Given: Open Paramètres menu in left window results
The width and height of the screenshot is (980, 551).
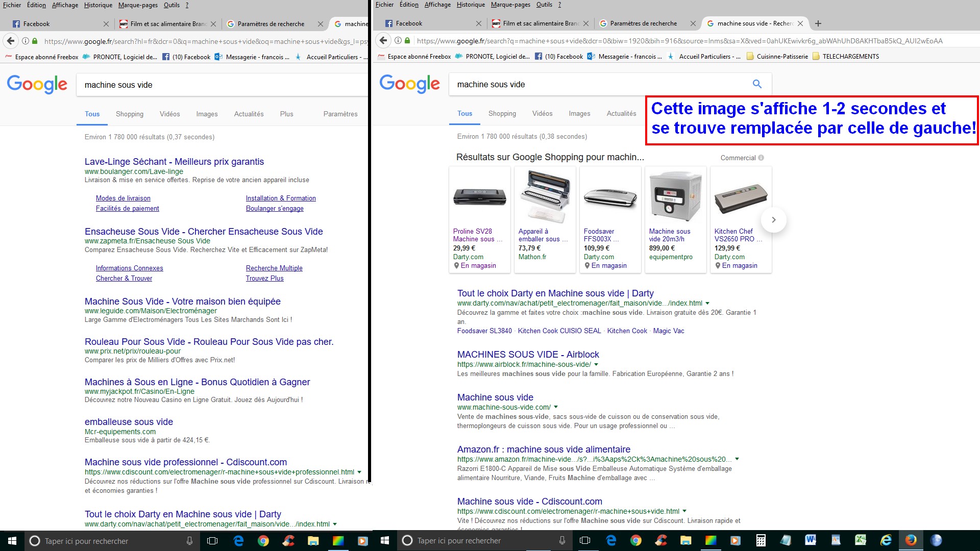Looking at the screenshot, I should 340,114.
